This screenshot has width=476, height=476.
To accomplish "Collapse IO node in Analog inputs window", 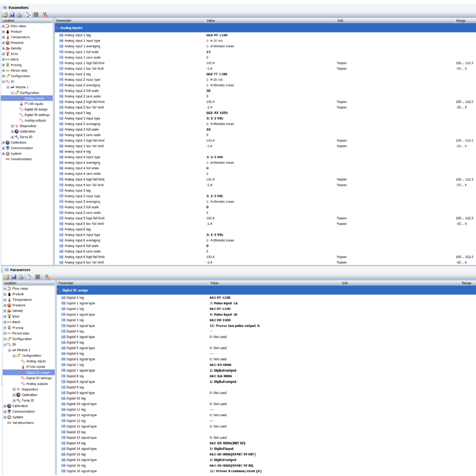I will (x=3, y=82).
